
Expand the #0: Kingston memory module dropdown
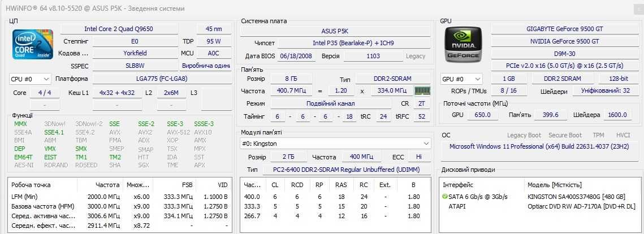pyautogui.click(x=335, y=144)
